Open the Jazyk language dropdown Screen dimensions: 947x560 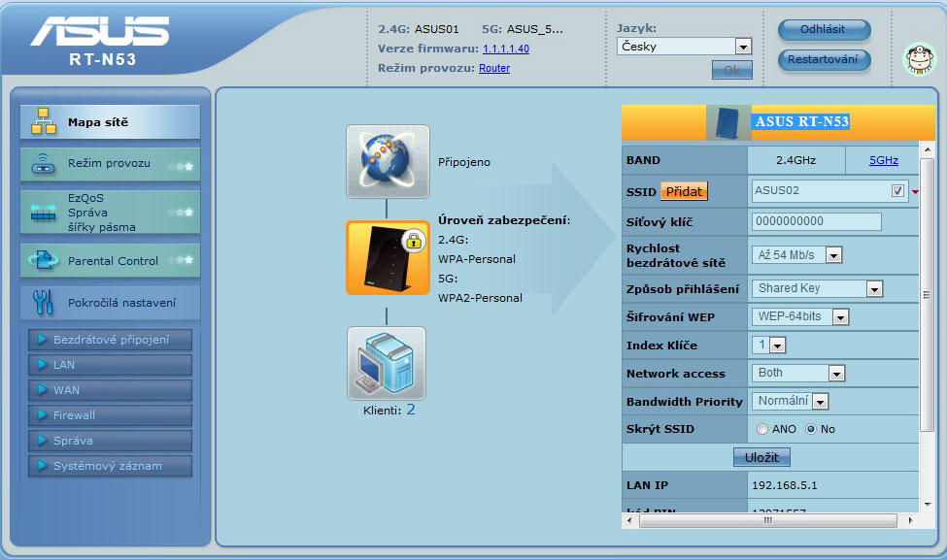684,47
